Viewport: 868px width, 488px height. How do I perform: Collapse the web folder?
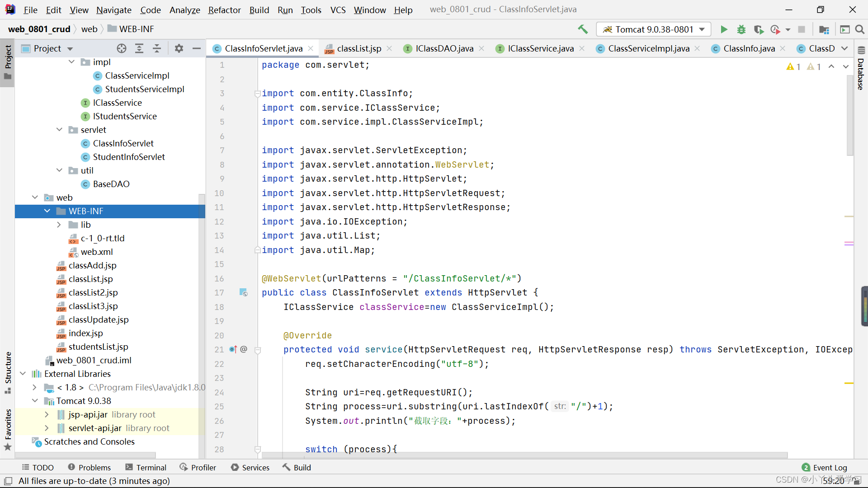click(35, 197)
